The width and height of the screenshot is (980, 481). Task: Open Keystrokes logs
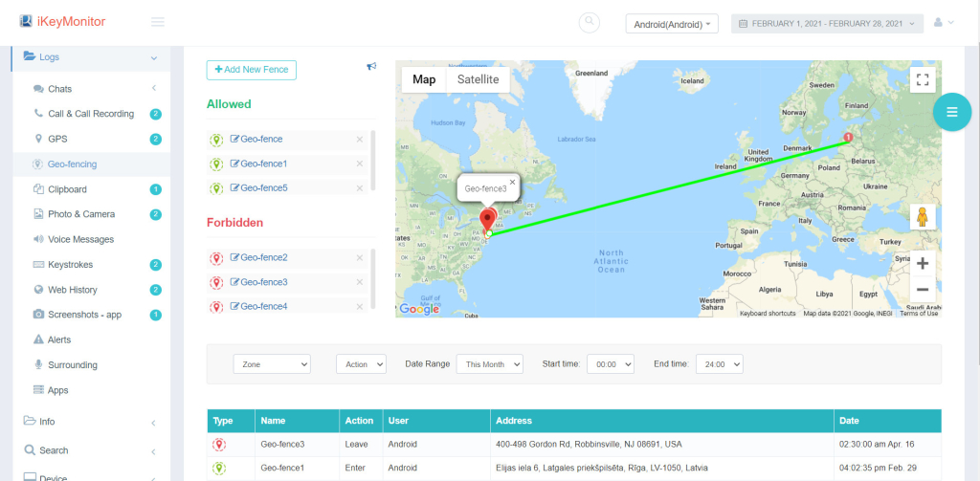click(91, 265)
